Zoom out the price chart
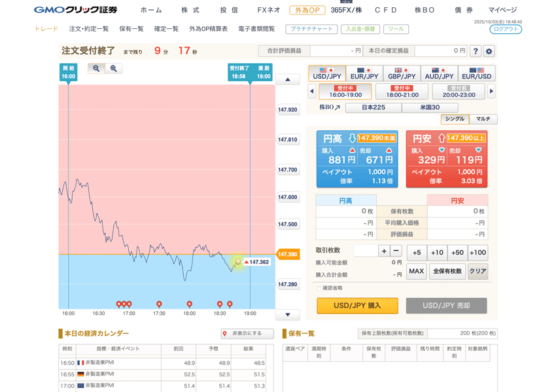556x392 pixels. coord(96,69)
